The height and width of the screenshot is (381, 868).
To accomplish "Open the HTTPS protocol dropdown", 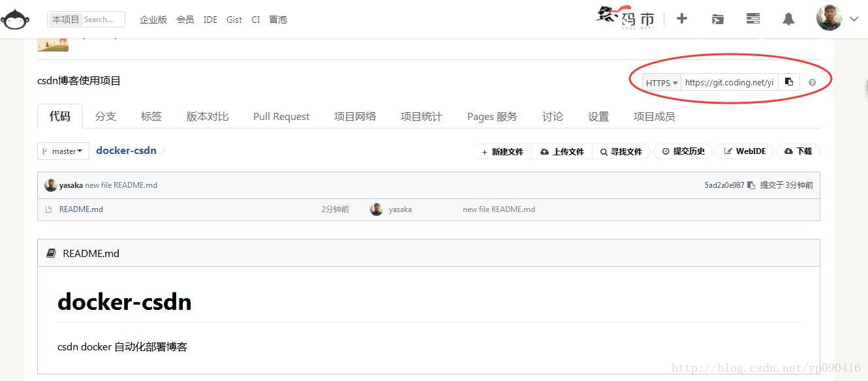I will [662, 83].
